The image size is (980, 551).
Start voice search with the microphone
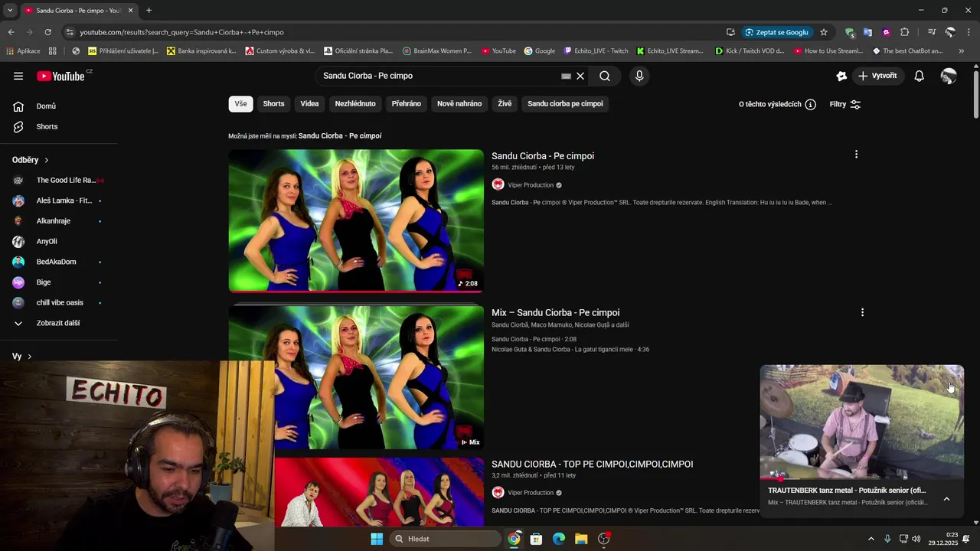point(639,76)
